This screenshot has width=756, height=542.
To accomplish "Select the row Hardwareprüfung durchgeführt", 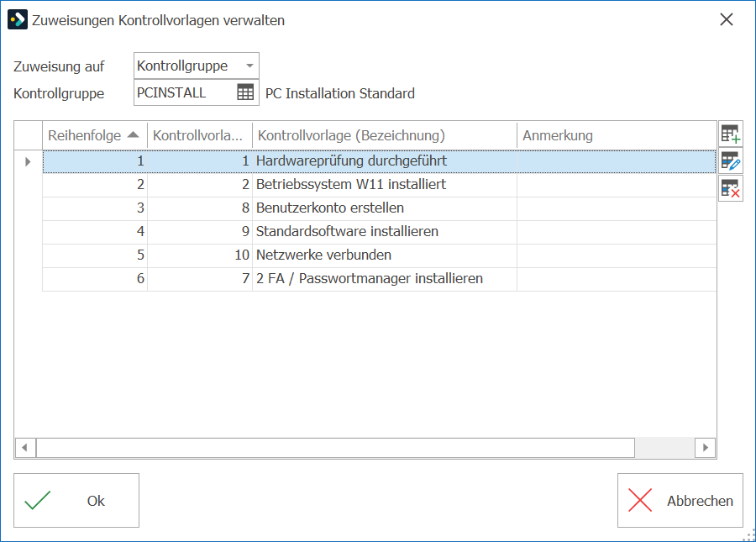I will pyautogui.click(x=379, y=161).
